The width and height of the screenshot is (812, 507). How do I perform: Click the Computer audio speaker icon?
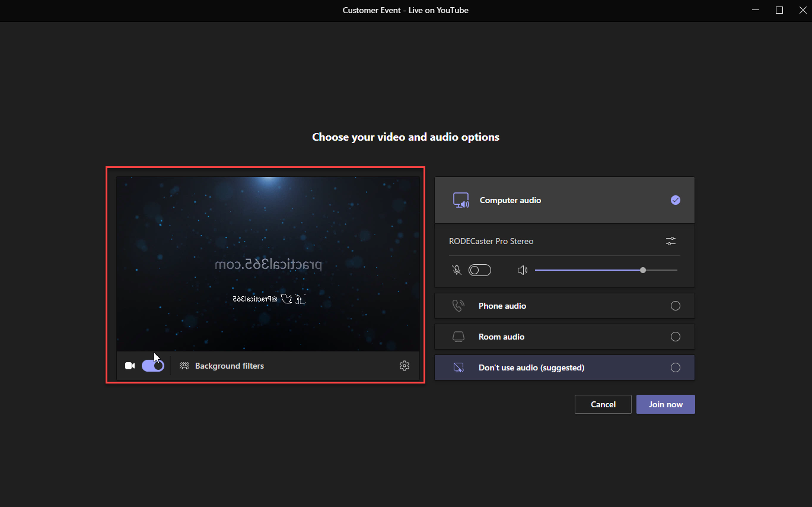(461, 200)
